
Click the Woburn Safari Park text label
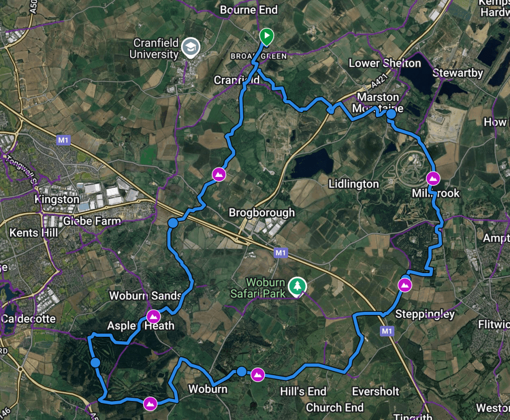pyautogui.click(x=258, y=287)
